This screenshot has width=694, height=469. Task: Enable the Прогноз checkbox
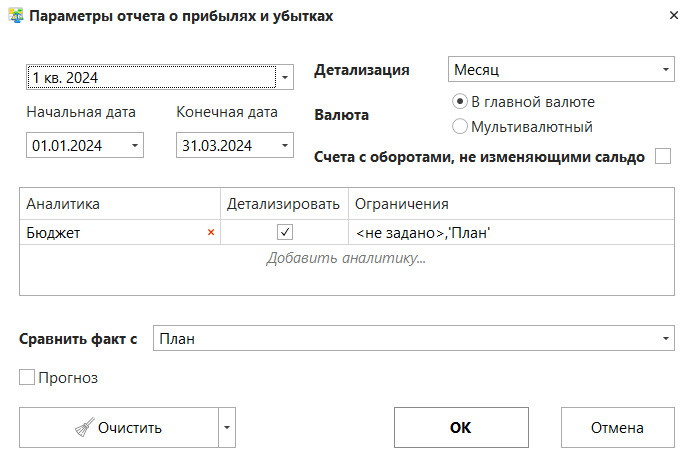click(27, 378)
